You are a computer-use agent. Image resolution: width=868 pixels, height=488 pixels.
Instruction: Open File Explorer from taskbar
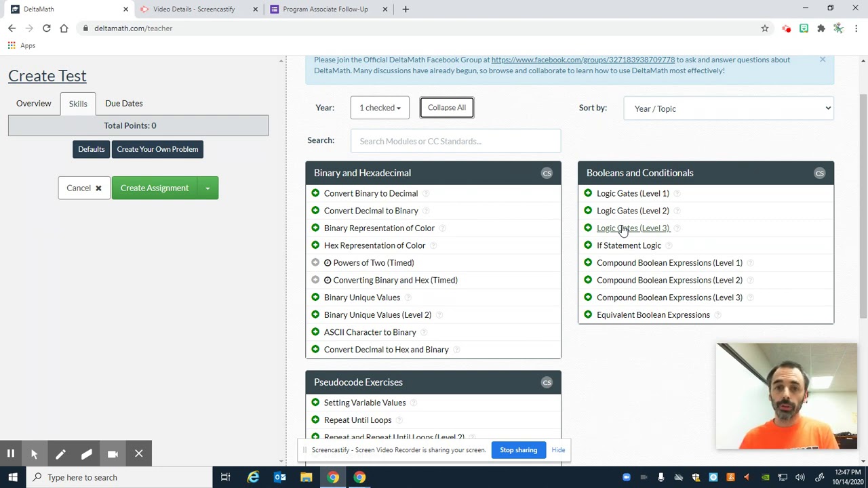tap(307, 477)
